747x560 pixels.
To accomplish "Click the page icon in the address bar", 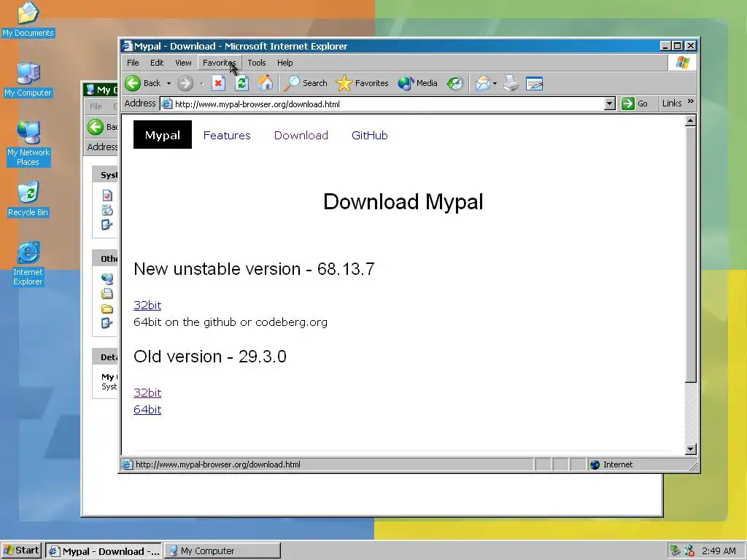I will 167,104.
